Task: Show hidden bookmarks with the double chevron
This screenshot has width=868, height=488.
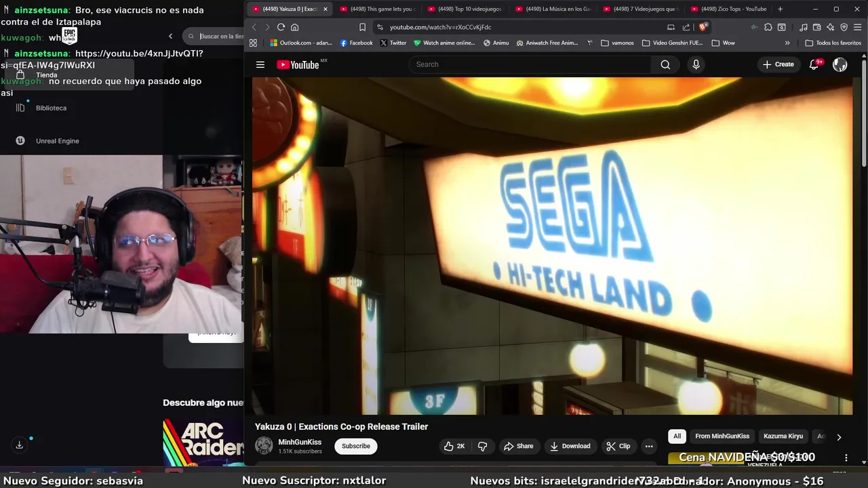Action: pyautogui.click(x=787, y=43)
